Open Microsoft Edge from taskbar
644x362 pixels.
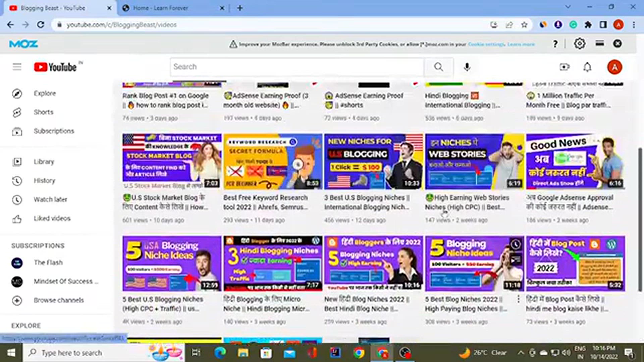point(220,353)
